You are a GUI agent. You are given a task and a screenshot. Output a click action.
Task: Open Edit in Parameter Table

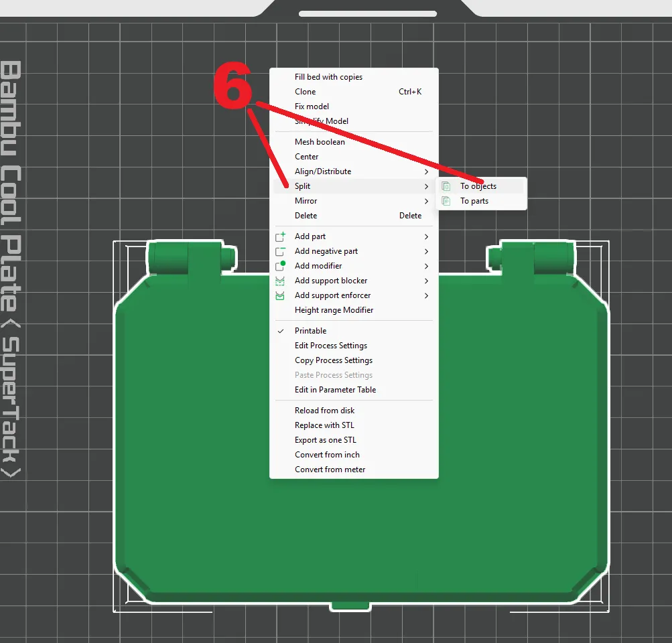(354, 390)
